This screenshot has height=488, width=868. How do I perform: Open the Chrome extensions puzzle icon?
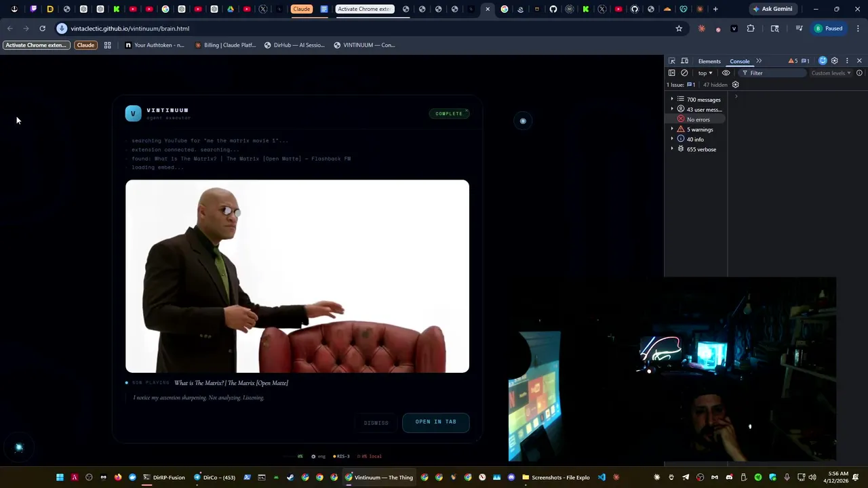751,28
